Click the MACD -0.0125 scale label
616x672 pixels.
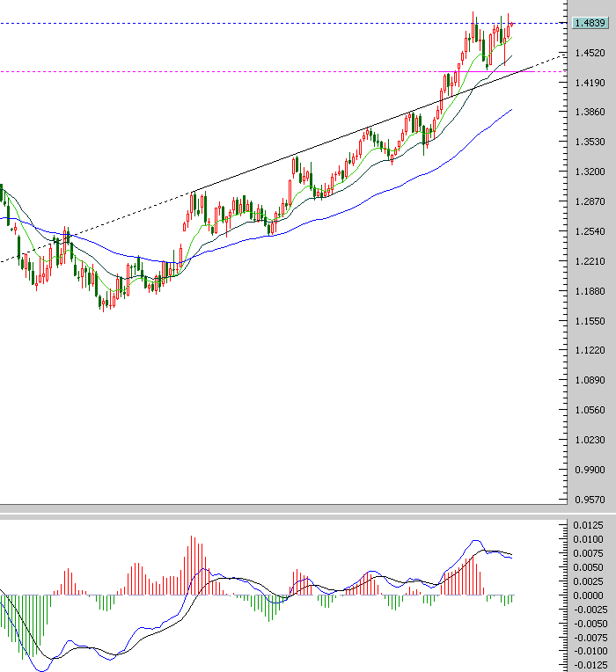tap(590, 665)
